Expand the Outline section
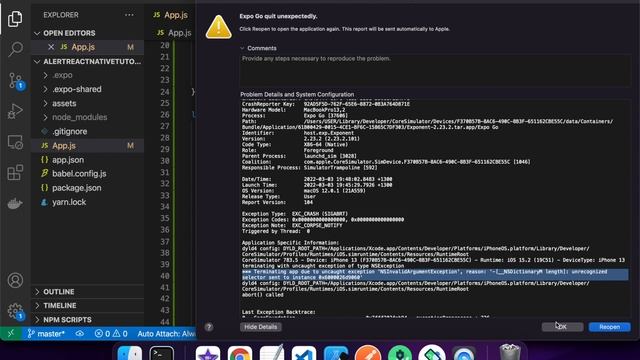Image resolution: width=640 pixels, height=360 pixels. [87, 292]
